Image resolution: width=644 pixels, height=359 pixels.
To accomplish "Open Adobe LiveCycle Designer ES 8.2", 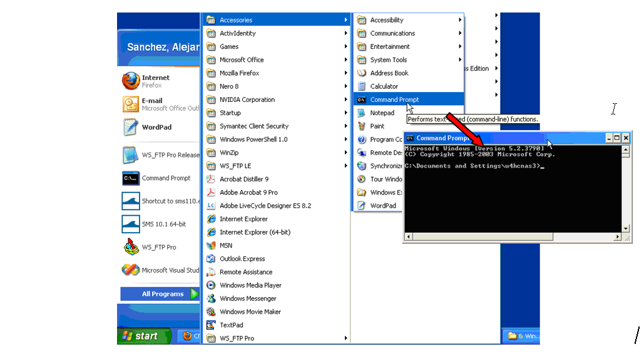I will (277, 206).
